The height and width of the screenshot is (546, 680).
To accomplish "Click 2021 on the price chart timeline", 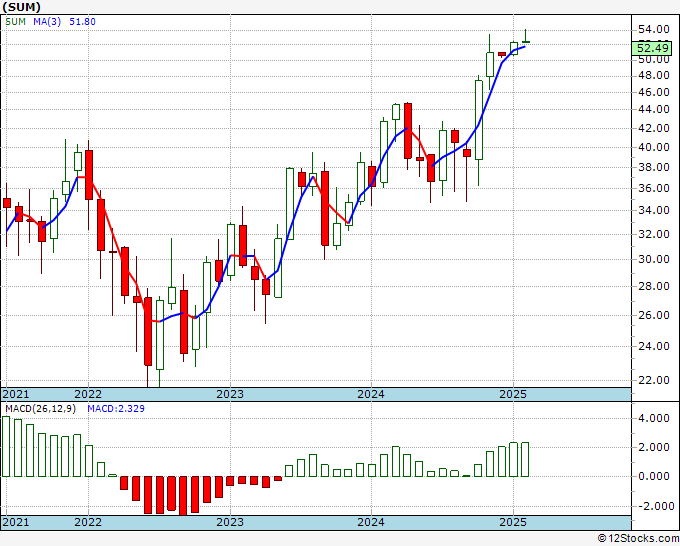I will [x=16, y=394].
